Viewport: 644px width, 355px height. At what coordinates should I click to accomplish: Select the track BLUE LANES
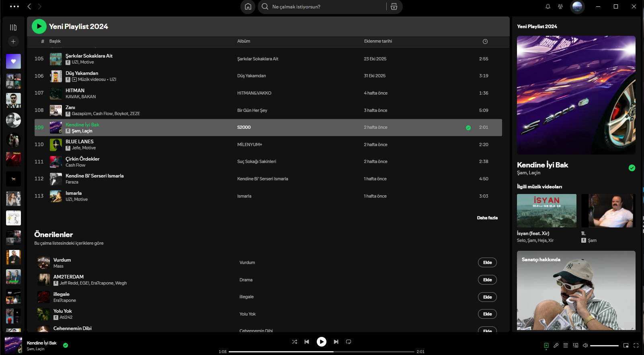(80, 142)
